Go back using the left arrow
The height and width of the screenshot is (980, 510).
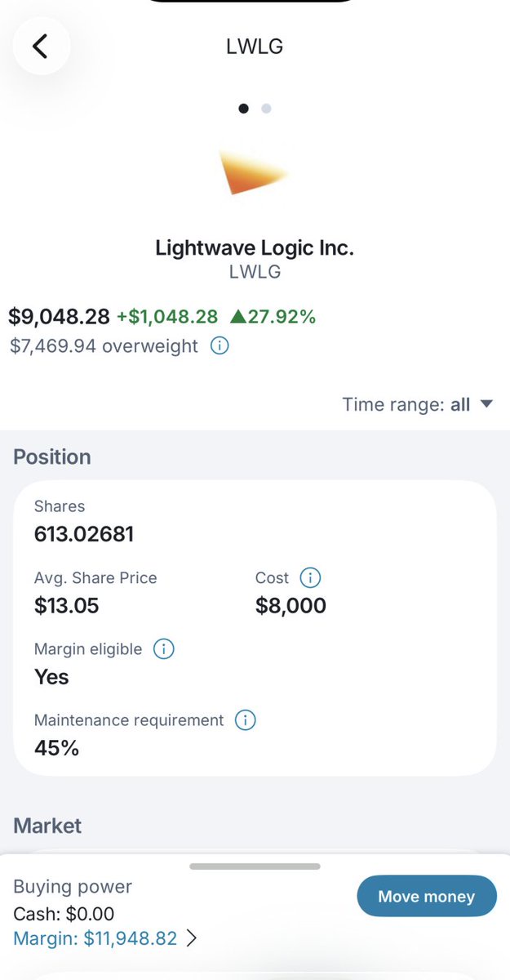point(40,47)
